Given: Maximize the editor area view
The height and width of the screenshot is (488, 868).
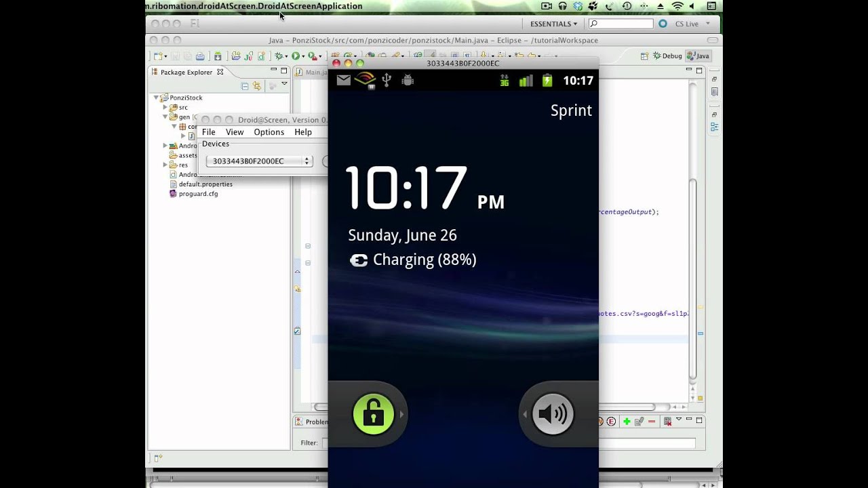Looking at the screenshot, I should click(699, 70).
